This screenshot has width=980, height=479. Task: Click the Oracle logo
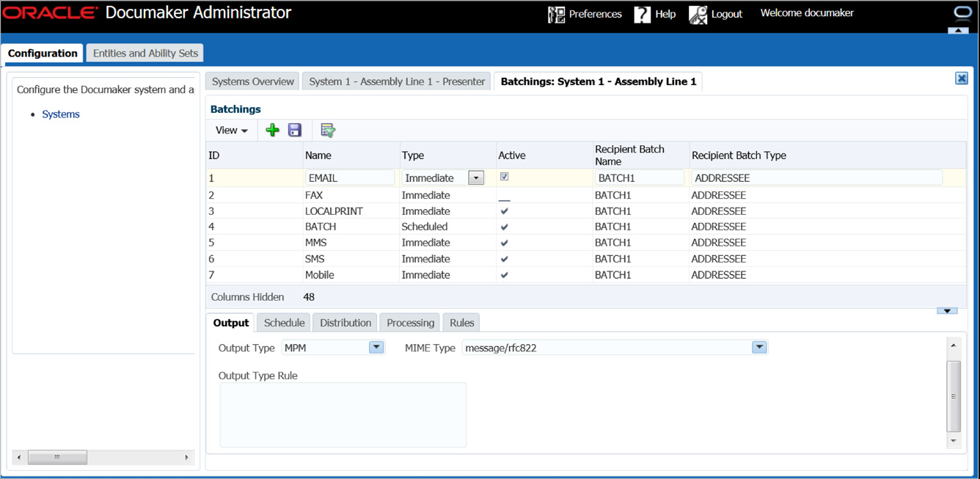pyautogui.click(x=49, y=12)
